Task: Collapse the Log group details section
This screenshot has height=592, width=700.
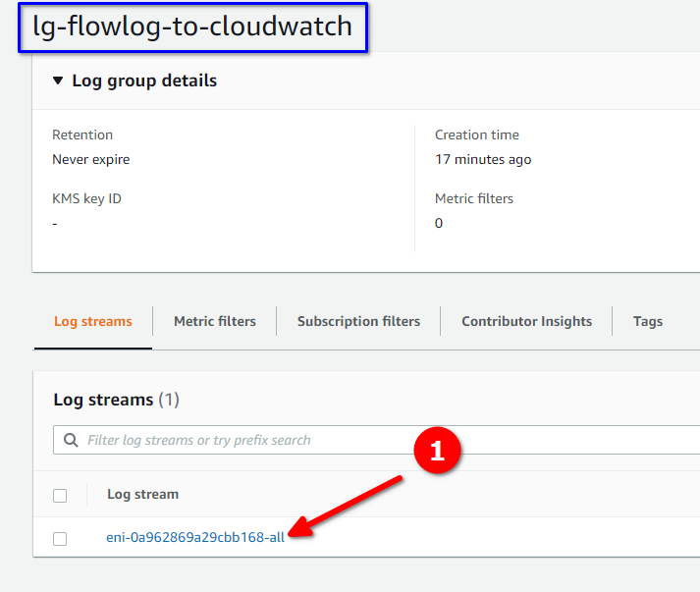Action: coord(58,81)
